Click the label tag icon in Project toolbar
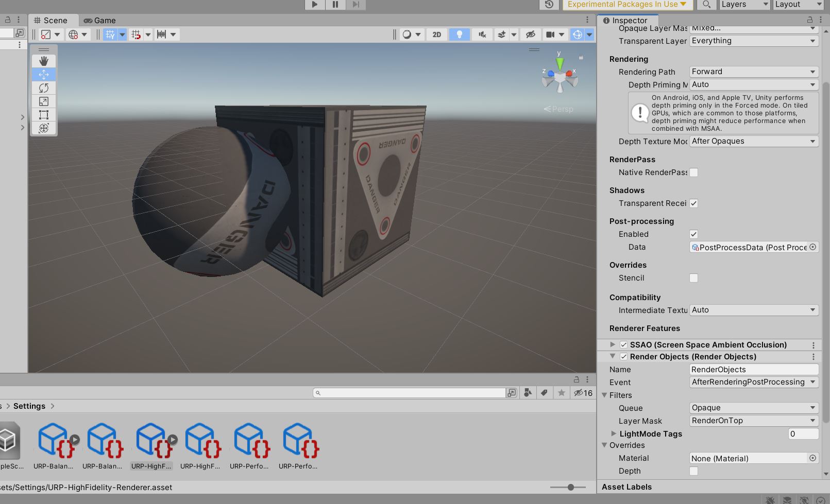 [x=545, y=392]
